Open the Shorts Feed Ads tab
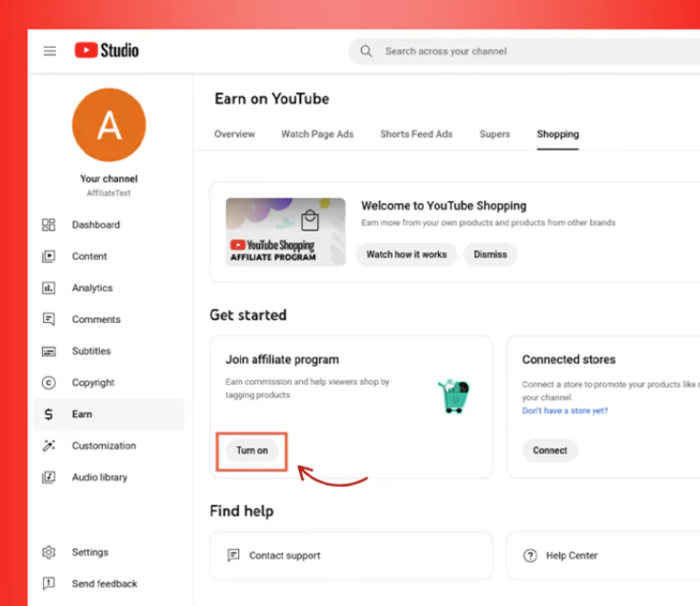 (x=416, y=134)
